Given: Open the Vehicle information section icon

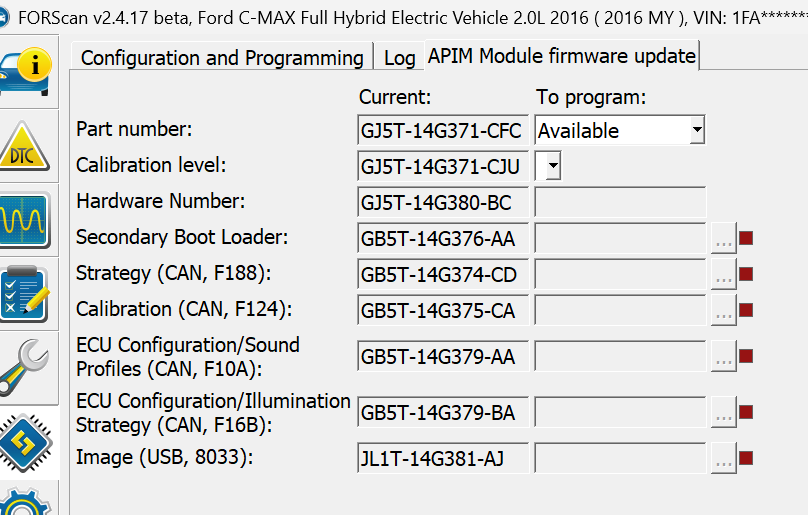Looking at the screenshot, I should [x=26, y=71].
